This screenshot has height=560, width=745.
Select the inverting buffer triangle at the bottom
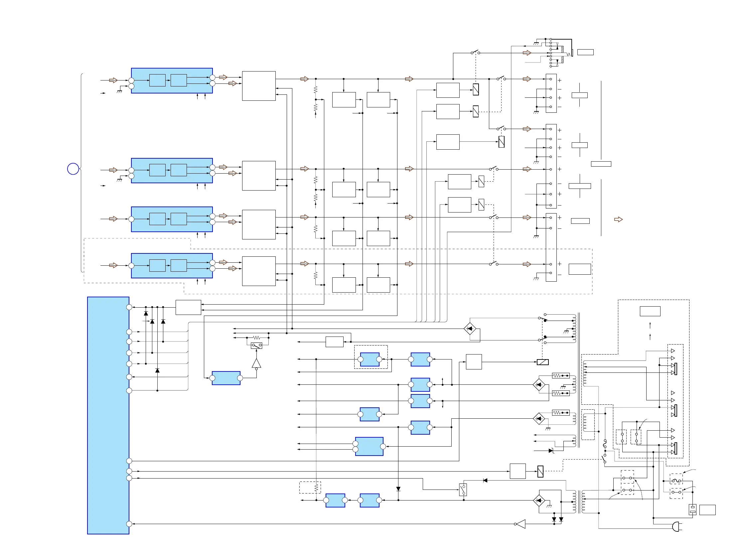coord(520,524)
